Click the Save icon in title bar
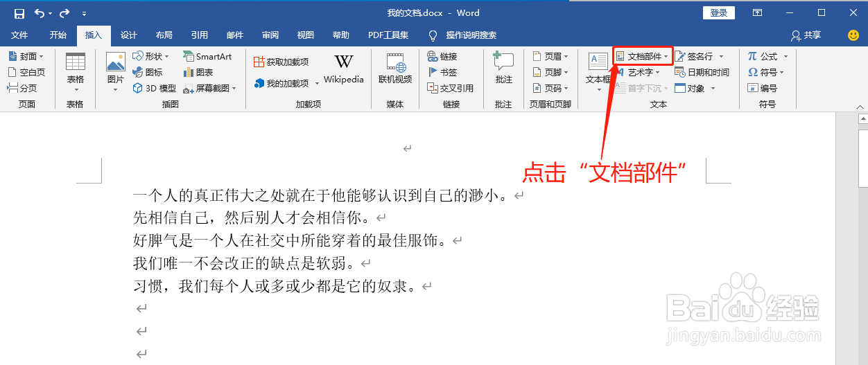The height and width of the screenshot is (365, 868). coord(19,13)
